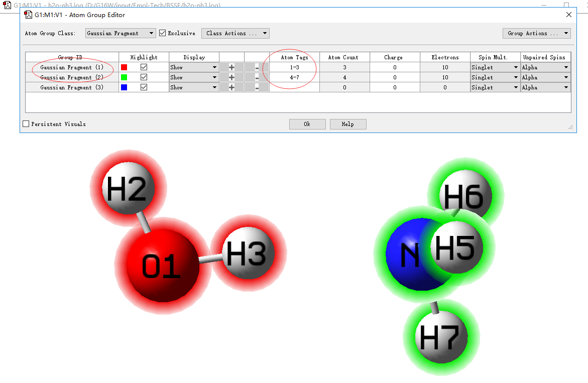588x383 pixels.
Task: Enable Persistent Visuals checkbox
Action: tap(26, 124)
